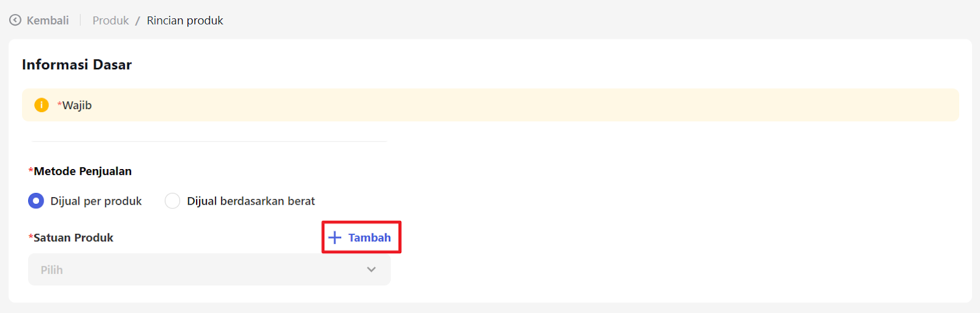The height and width of the screenshot is (313, 980).
Task: Click the "Dijual per produk" text label
Action: pos(96,201)
